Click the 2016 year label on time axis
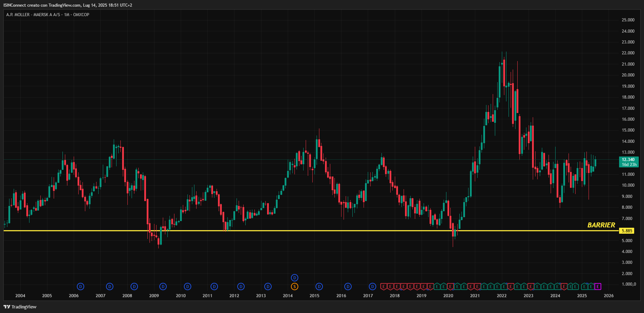Screen dimensions: 644x313 click(341, 296)
